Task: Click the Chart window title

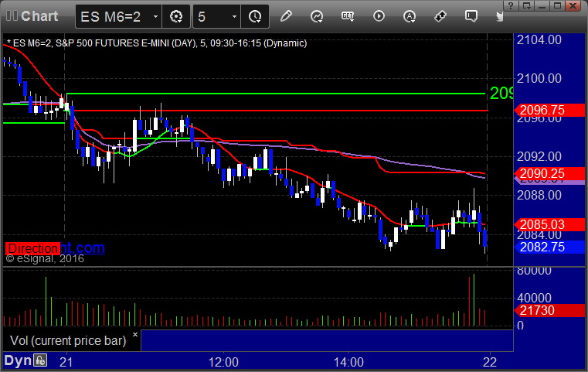Action: pos(39,16)
